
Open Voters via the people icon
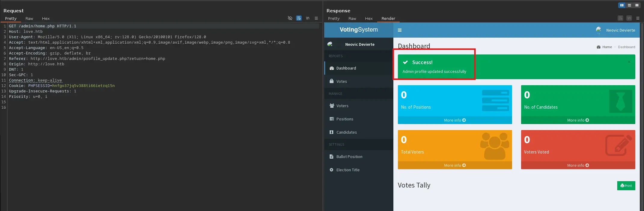point(332,106)
